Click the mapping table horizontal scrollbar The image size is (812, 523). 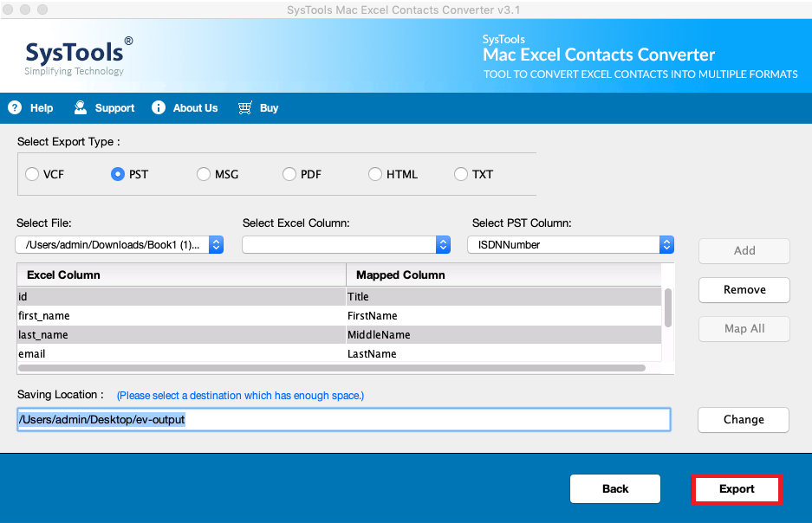click(x=332, y=368)
